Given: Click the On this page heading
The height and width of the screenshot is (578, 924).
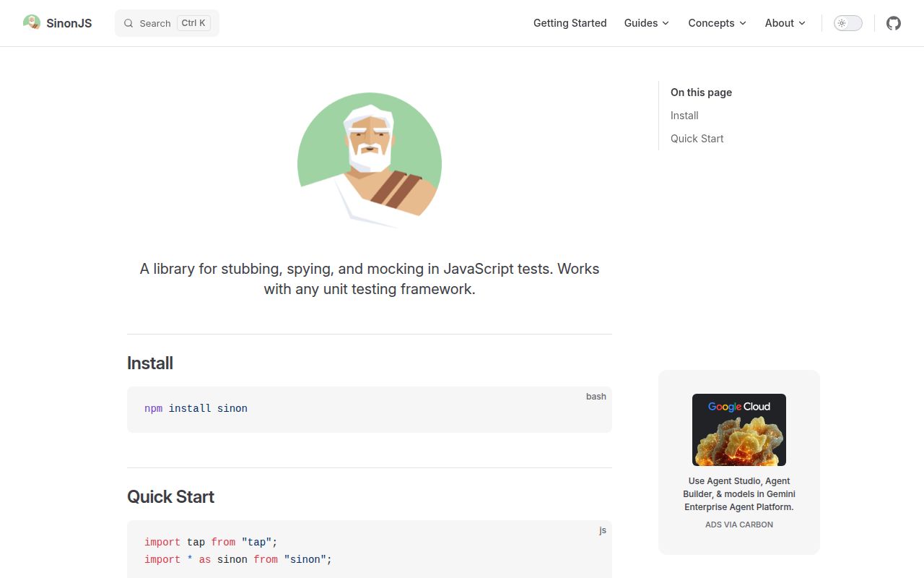Looking at the screenshot, I should pyautogui.click(x=701, y=92).
